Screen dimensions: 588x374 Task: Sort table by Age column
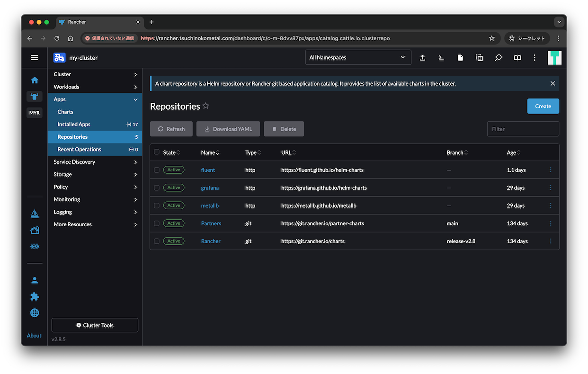(x=514, y=152)
